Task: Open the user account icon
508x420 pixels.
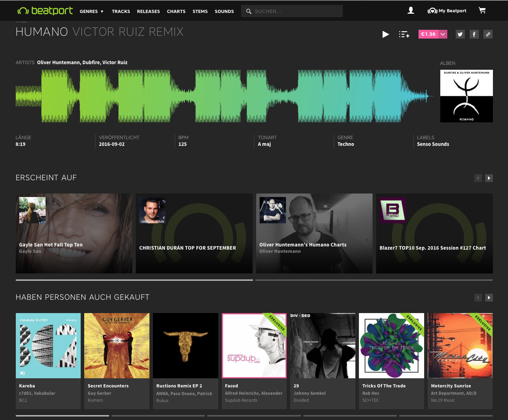Action: [x=411, y=11]
